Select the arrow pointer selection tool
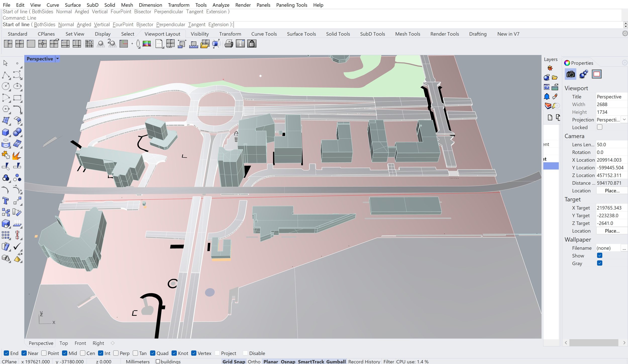 click(6, 63)
